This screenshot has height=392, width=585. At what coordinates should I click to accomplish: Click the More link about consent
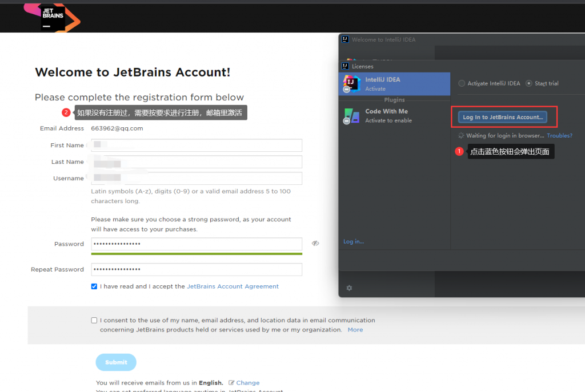coord(355,330)
